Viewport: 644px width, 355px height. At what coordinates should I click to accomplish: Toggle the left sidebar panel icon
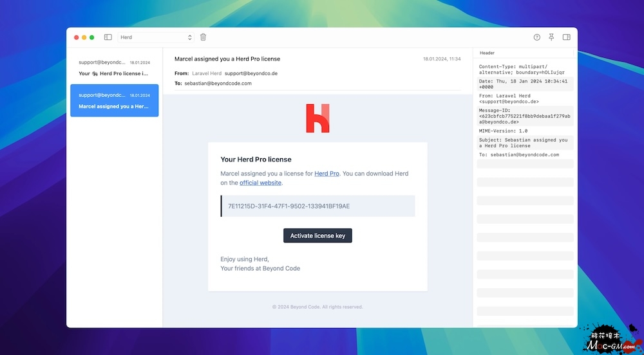pos(108,37)
